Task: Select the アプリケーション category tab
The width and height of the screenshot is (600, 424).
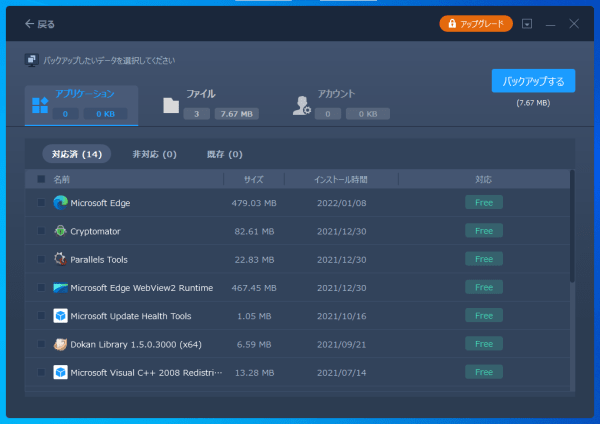Action: 82,106
